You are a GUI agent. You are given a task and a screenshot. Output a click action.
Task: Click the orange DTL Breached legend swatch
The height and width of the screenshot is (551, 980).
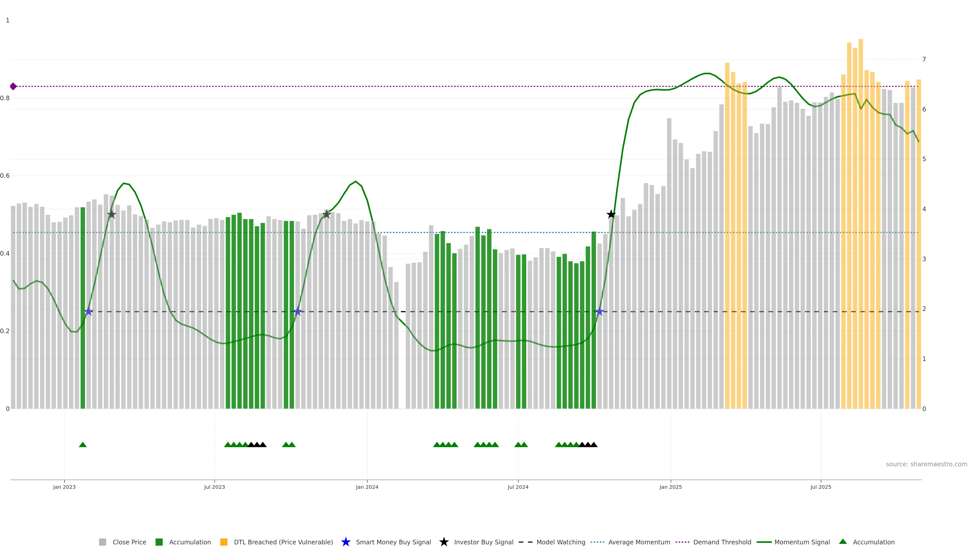224,542
